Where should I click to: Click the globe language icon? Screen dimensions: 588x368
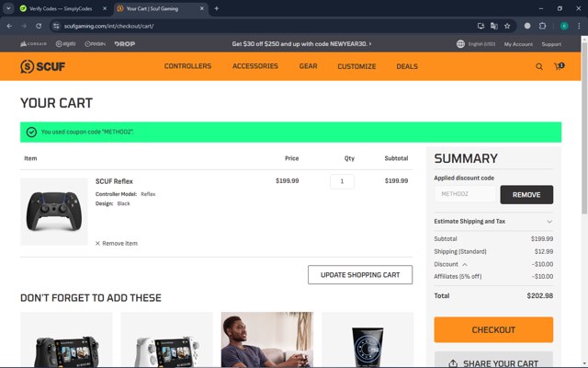point(460,44)
